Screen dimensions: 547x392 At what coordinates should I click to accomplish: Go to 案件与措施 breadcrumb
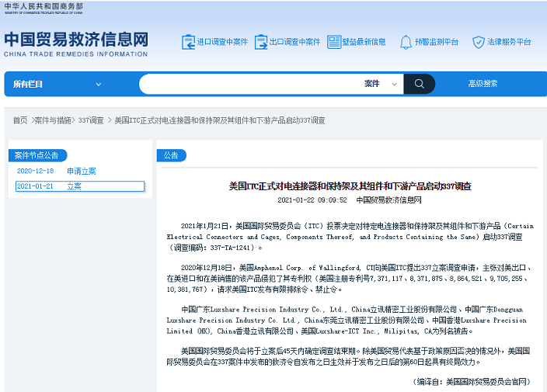53,120
